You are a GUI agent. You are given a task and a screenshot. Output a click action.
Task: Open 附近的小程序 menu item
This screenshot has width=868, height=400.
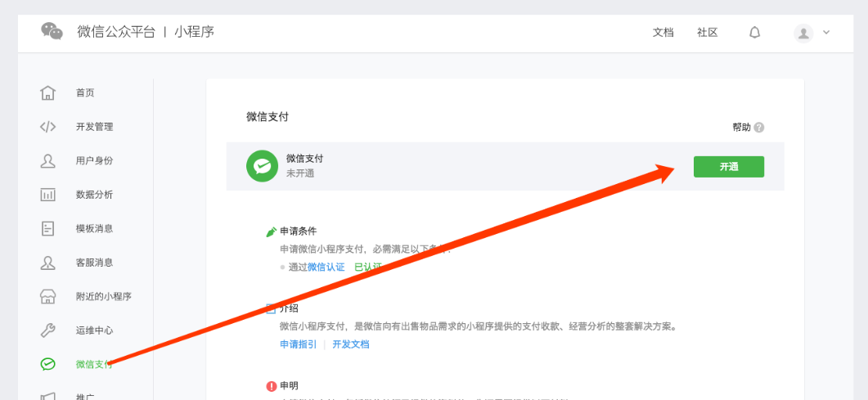click(x=104, y=297)
